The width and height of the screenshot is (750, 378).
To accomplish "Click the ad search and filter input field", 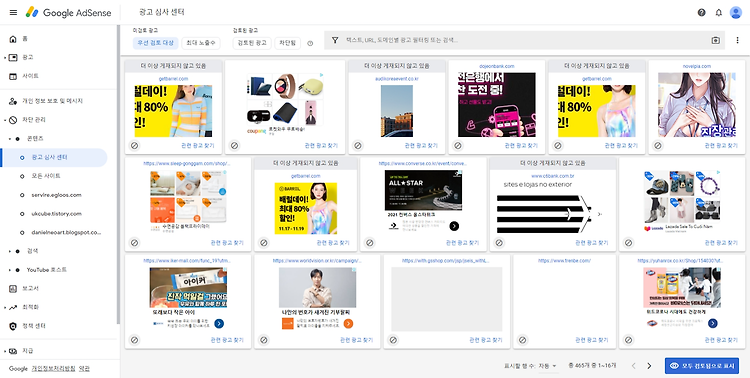I will 524,41.
